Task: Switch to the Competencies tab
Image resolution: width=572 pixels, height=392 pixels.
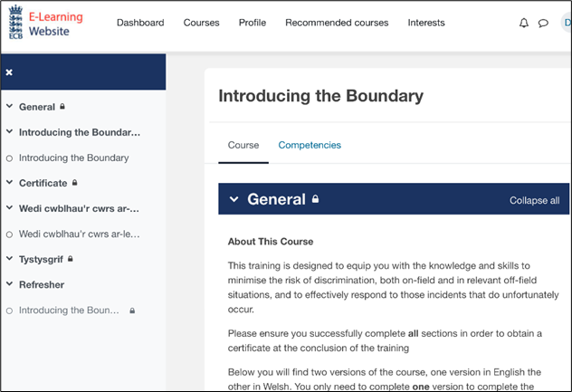Action: click(310, 145)
